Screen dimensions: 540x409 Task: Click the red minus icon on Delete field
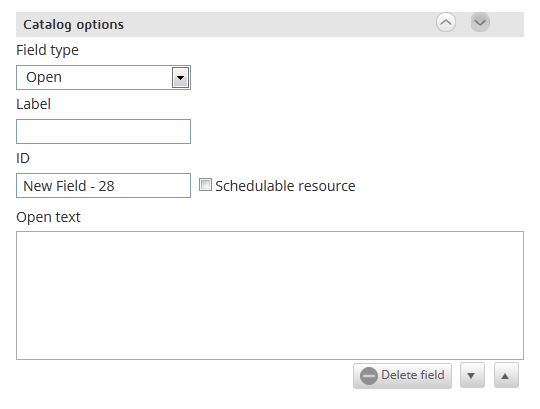point(368,376)
